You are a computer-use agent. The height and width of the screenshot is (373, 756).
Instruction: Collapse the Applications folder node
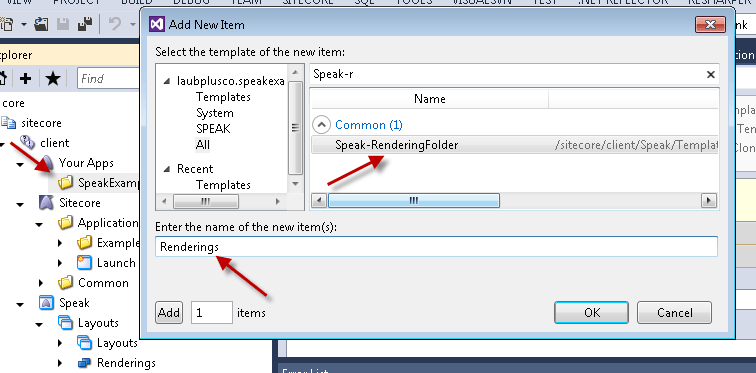(x=40, y=225)
